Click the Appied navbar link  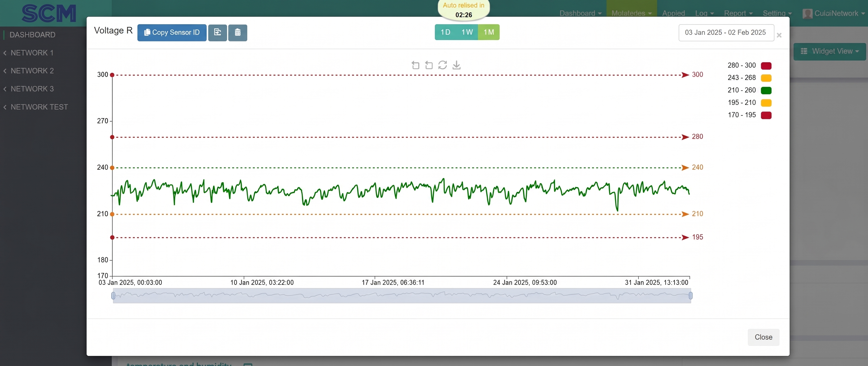(673, 13)
